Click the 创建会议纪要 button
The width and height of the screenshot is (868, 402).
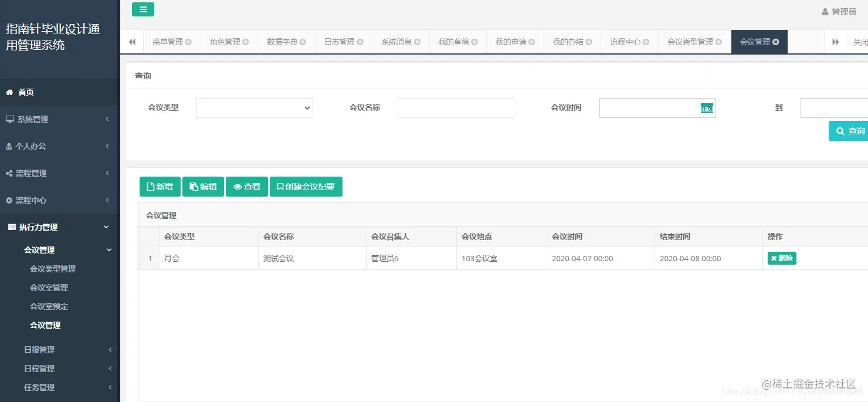click(306, 187)
